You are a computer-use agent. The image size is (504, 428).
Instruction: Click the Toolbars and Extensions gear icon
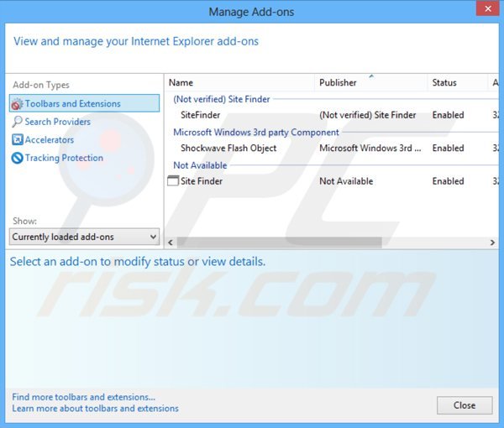click(x=17, y=104)
